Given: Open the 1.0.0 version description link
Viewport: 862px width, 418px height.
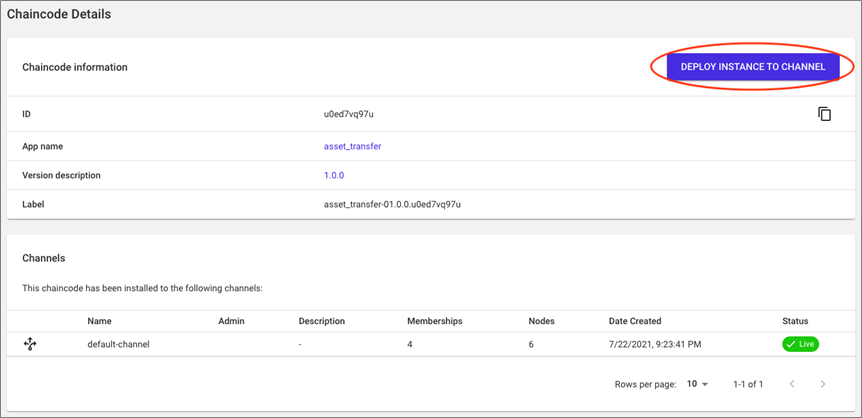Looking at the screenshot, I should click(334, 175).
